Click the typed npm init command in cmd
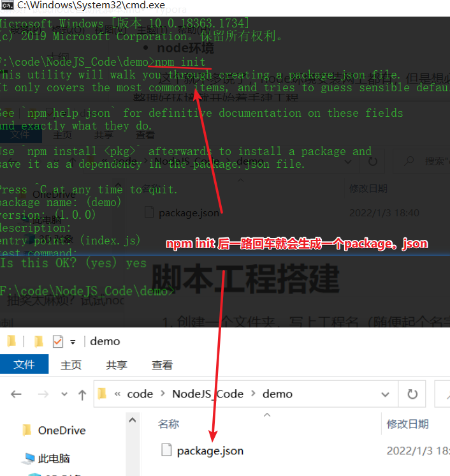Screen dimensions: 450x476 click(180, 62)
